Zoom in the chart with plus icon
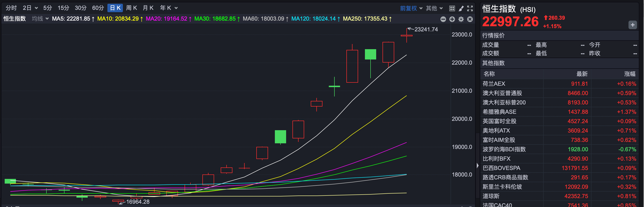Viewport: 644px width, 207px height. pos(452,19)
